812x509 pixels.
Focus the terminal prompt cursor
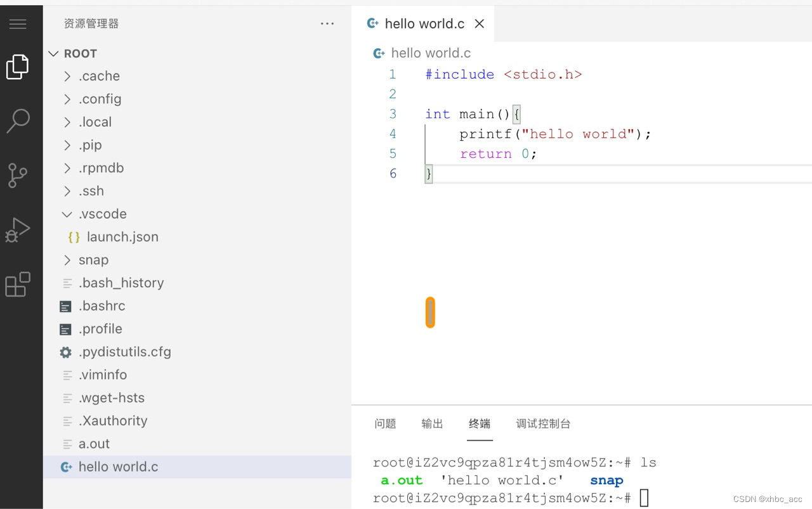click(644, 498)
